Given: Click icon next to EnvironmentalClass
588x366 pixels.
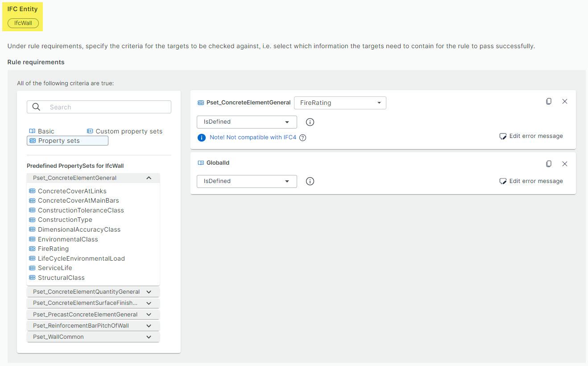Looking at the screenshot, I should pos(32,239).
